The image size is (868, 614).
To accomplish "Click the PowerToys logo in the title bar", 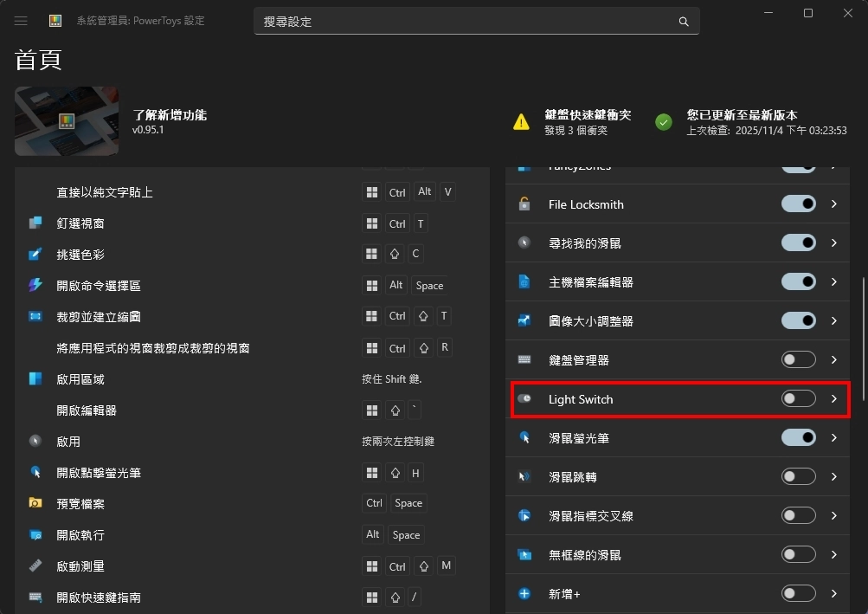I will (x=55, y=20).
